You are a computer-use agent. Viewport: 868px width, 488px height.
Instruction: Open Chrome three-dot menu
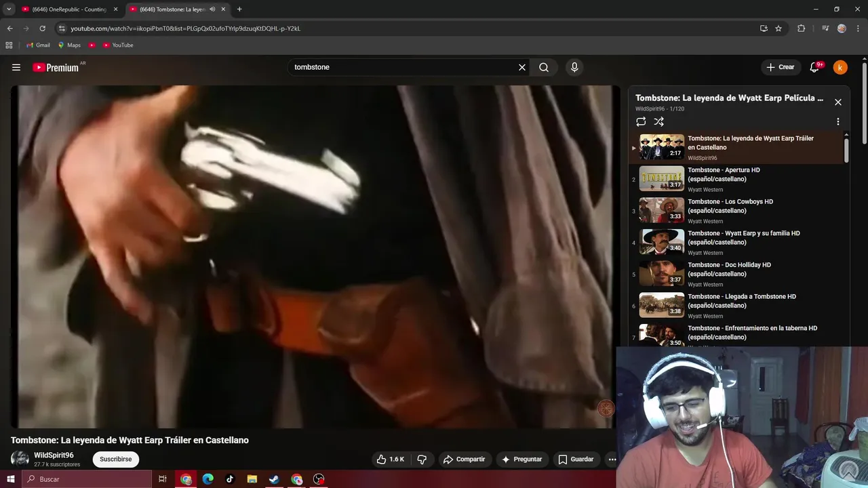[x=858, y=28]
